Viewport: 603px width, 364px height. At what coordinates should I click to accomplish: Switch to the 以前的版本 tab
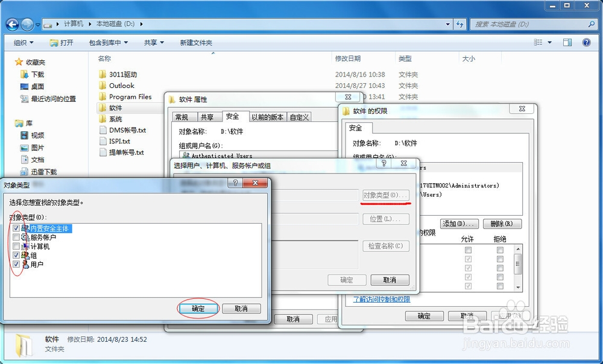[x=269, y=117]
